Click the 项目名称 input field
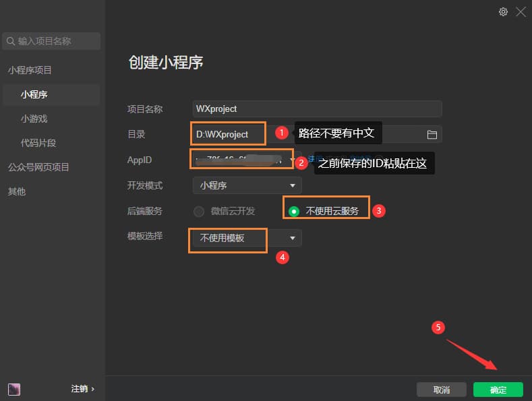 click(317, 109)
